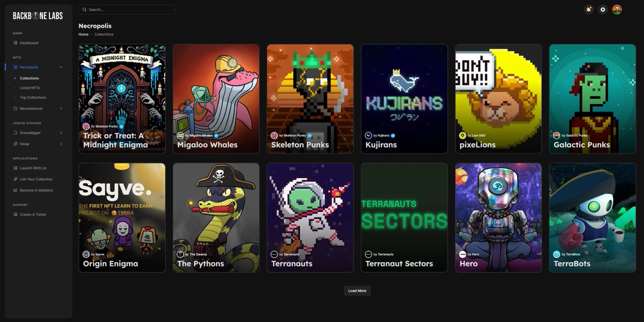Open Listed NFTs submenu item

(30, 88)
